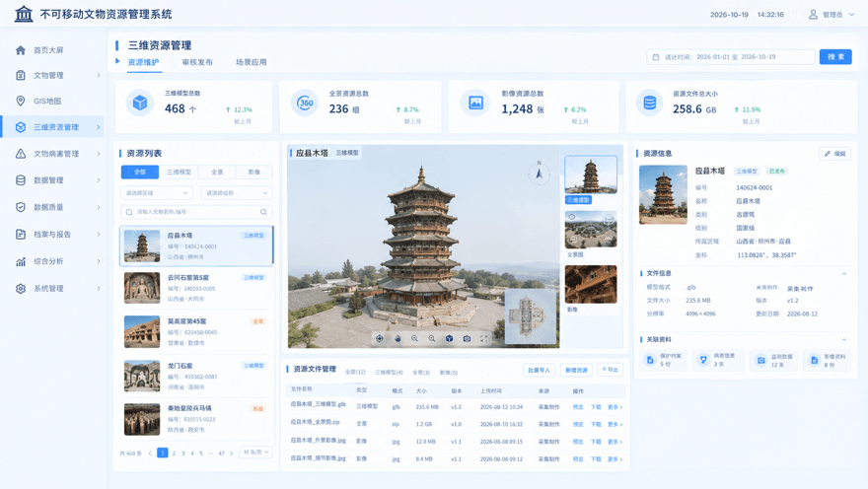Click the 数据管理 database icon
868x489 pixels.
(21, 180)
